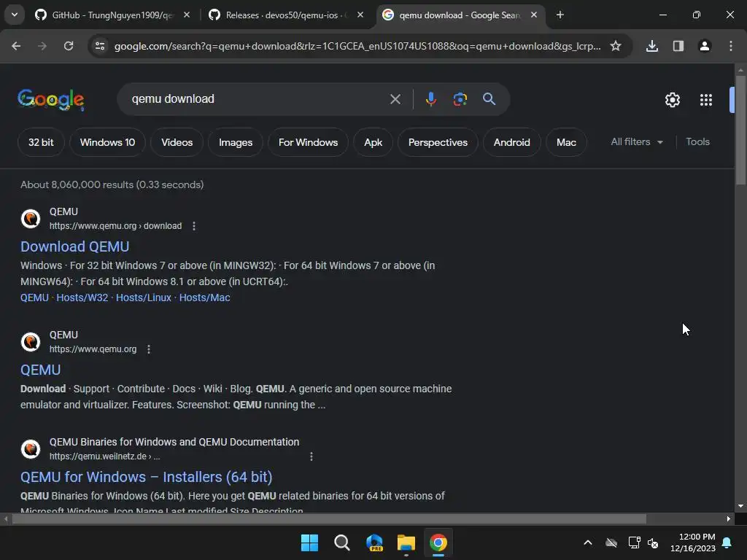The width and height of the screenshot is (747, 560).
Task: Reload the current page
Action: pyautogui.click(x=69, y=46)
